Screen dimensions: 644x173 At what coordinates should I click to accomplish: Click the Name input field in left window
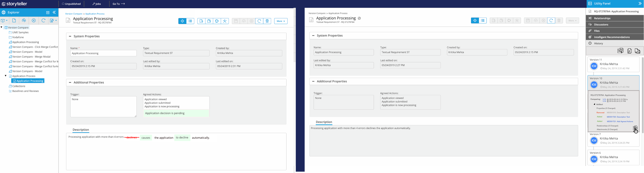[104, 53]
